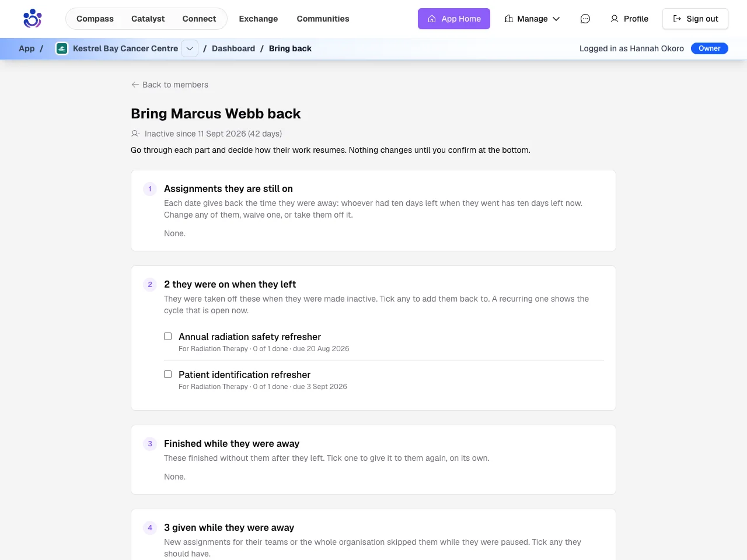Expand the Manage dropdown menu
The image size is (747, 560).
pos(532,19)
